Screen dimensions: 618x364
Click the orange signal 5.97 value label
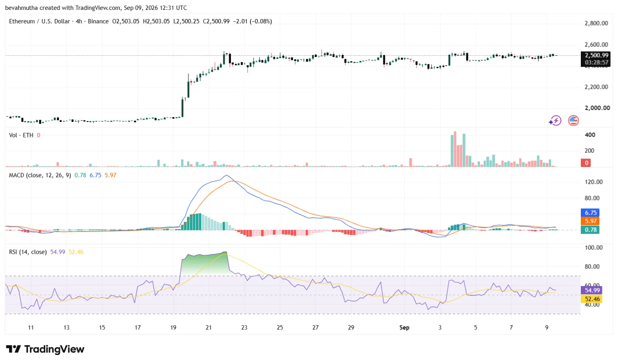coord(591,221)
